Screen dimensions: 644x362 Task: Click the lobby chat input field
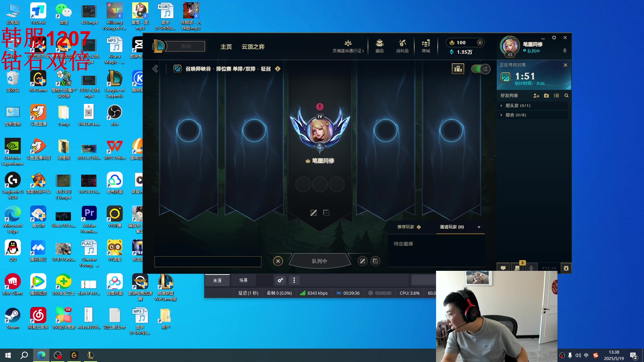[x=208, y=261]
